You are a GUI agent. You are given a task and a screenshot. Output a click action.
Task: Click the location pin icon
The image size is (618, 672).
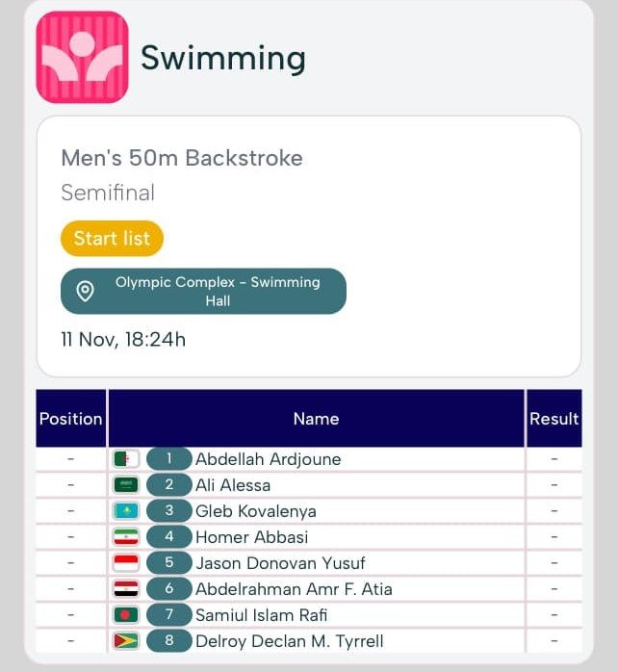(86, 291)
